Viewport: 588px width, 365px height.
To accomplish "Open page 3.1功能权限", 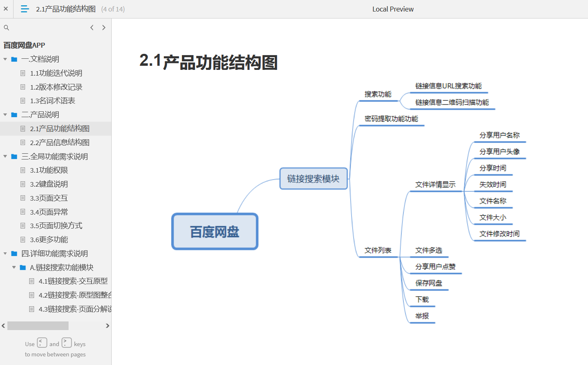I will click(x=49, y=170).
